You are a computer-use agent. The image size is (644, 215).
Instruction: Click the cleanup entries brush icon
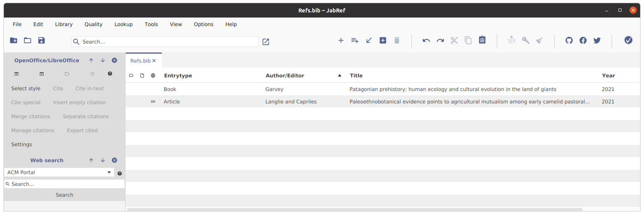coord(540,40)
